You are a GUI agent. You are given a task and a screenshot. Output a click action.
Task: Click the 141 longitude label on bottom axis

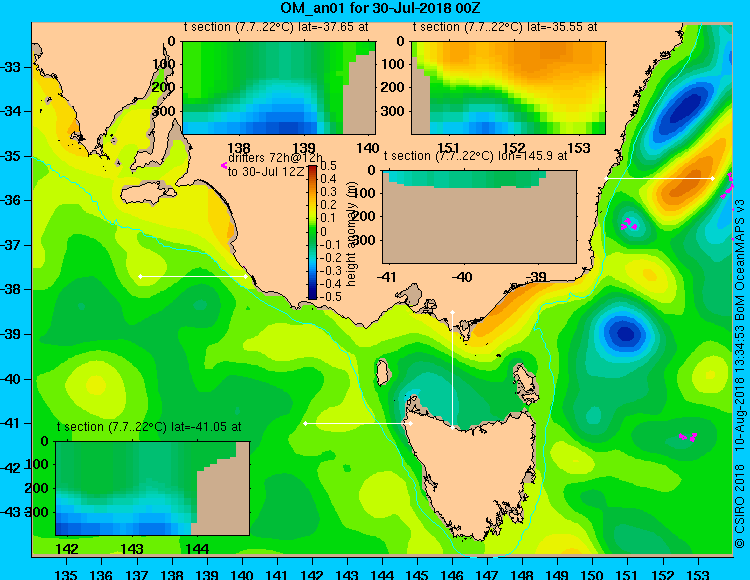coord(277,573)
